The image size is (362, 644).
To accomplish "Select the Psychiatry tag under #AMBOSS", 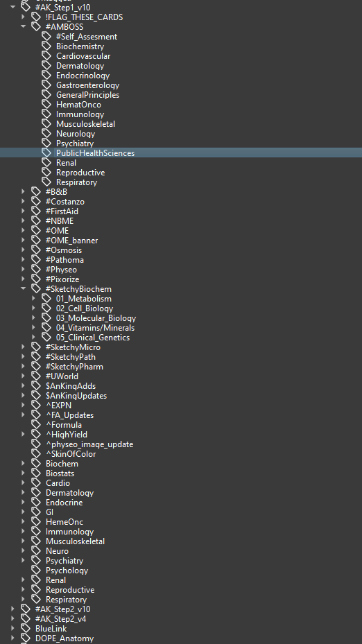I will (75, 143).
